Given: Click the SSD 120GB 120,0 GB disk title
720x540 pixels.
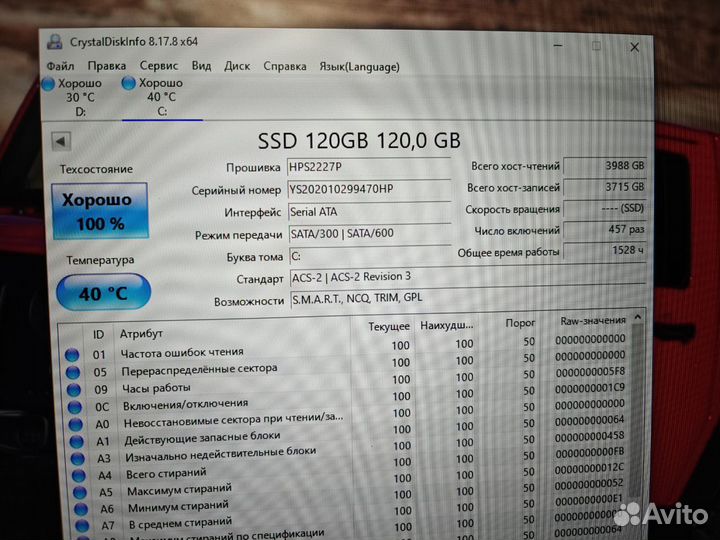Looking at the screenshot, I should click(359, 141).
